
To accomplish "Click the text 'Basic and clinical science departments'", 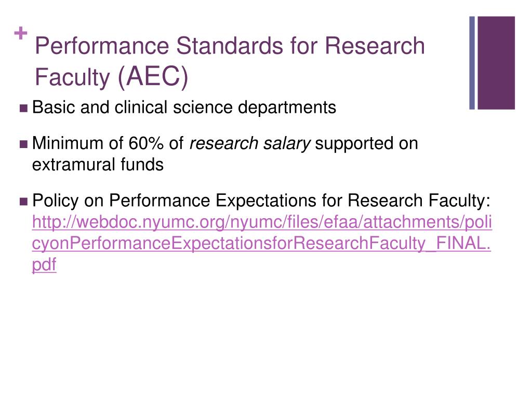I will click(x=184, y=107).
